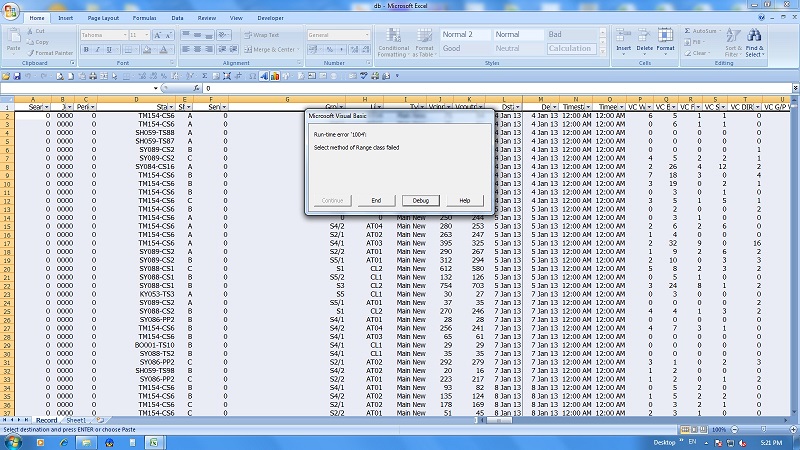Click End in the Visual Basic dialog
Image resolution: width=800 pixels, height=450 pixels.
pos(376,201)
